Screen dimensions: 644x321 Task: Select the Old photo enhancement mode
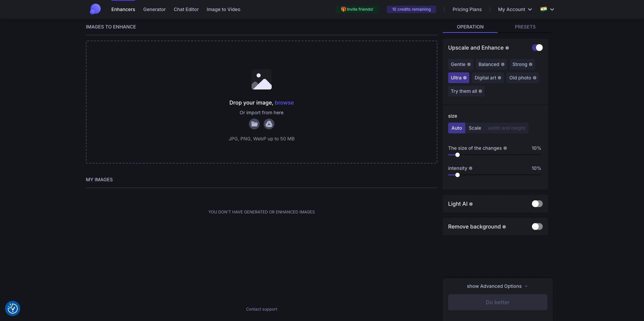pos(522,78)
